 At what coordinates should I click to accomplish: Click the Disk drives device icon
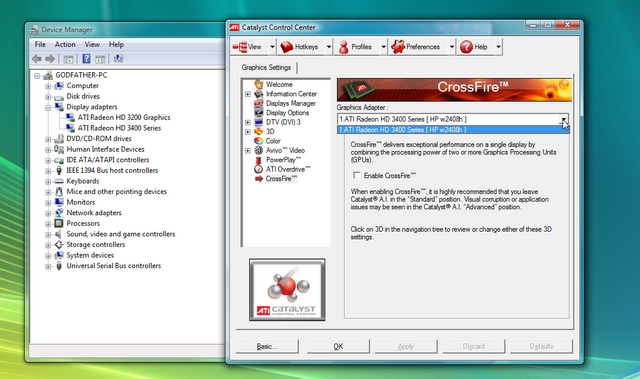(59, 97)
